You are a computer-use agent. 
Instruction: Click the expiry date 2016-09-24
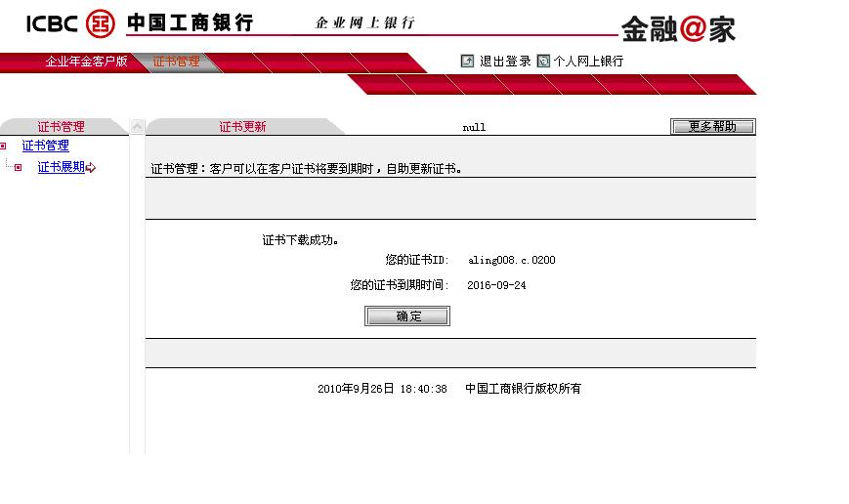[496, 285]
